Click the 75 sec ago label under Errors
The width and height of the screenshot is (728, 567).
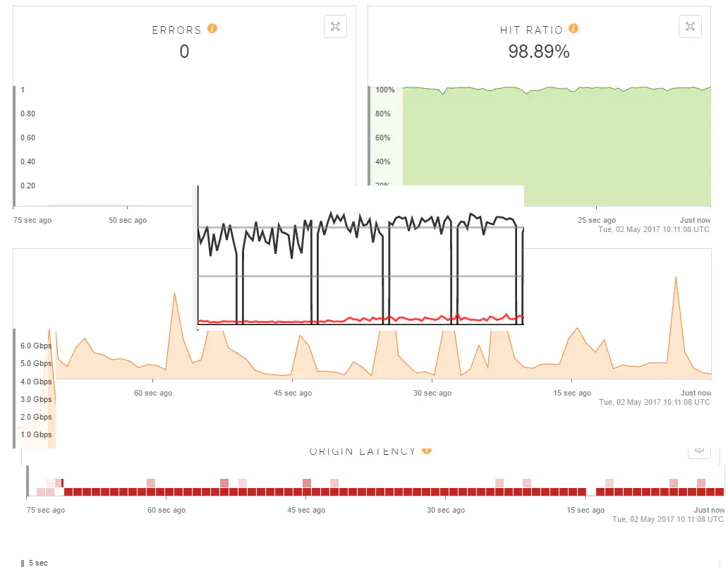(x=32, y=220)
